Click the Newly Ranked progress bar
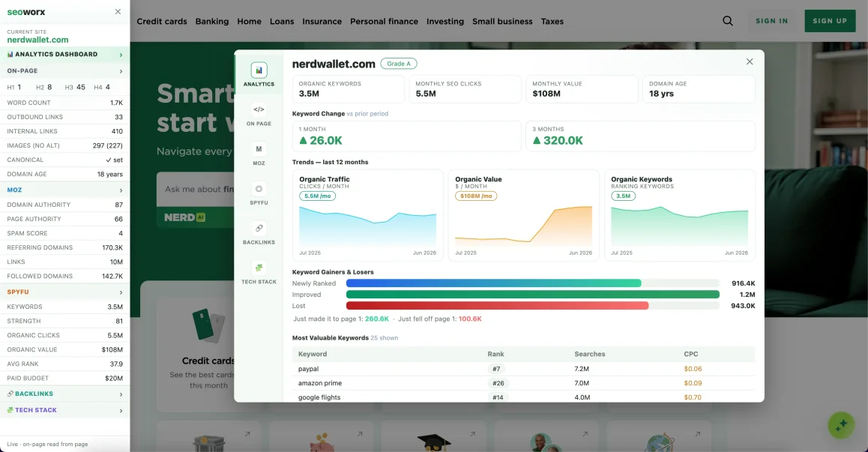 coord(532,283)
